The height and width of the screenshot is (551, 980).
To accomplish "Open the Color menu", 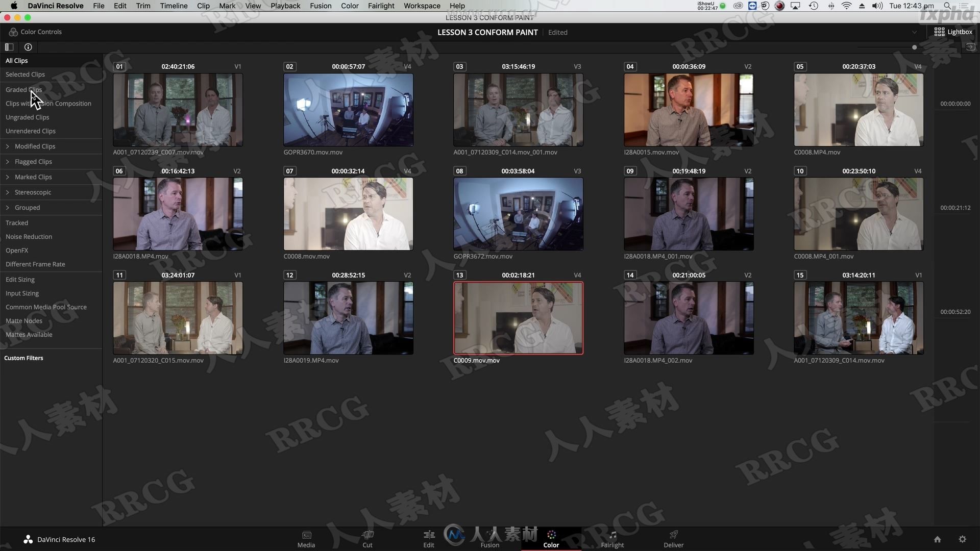I will (350, 6).
